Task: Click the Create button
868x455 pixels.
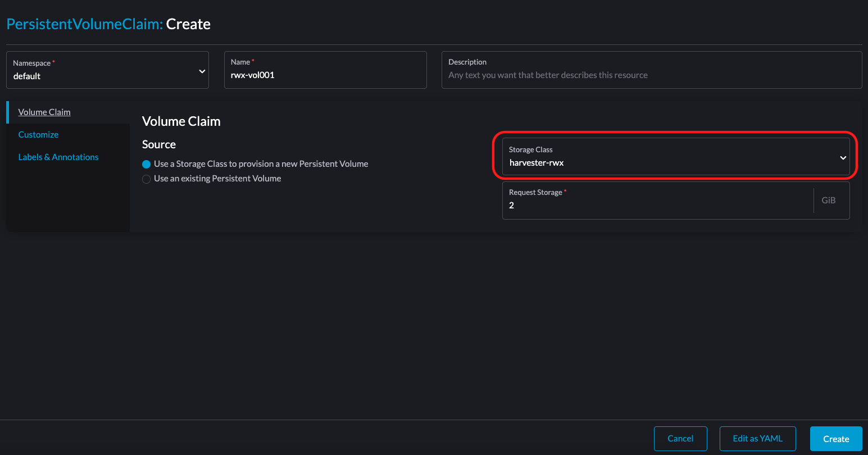Action: click(836, 438)
